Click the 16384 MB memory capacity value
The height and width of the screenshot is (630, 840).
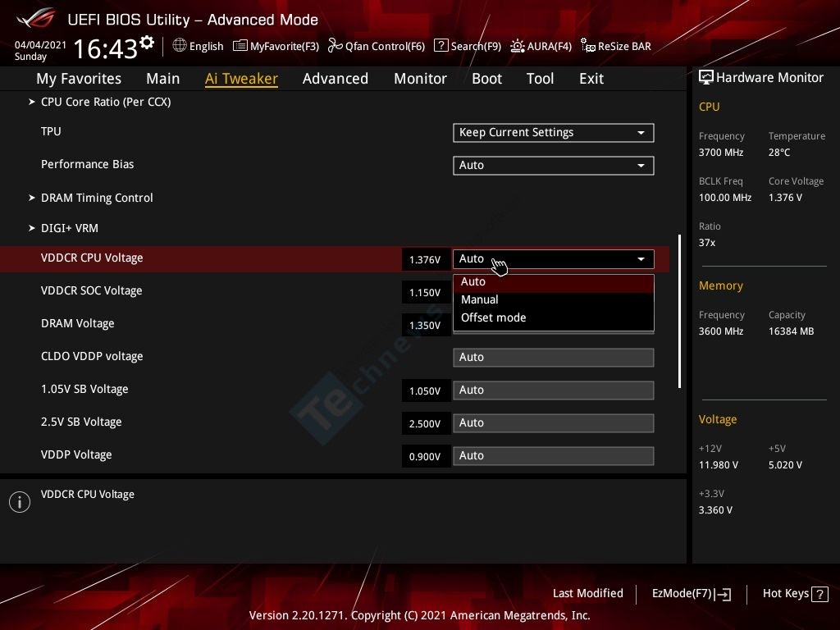point(791,331)
